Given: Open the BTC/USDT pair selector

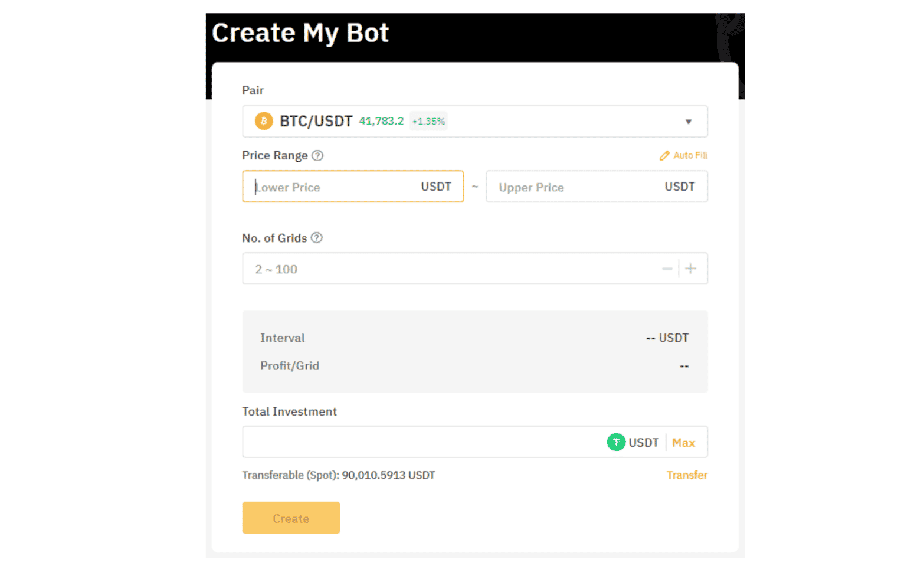Looking at the screenshot, I should (475, 122).
